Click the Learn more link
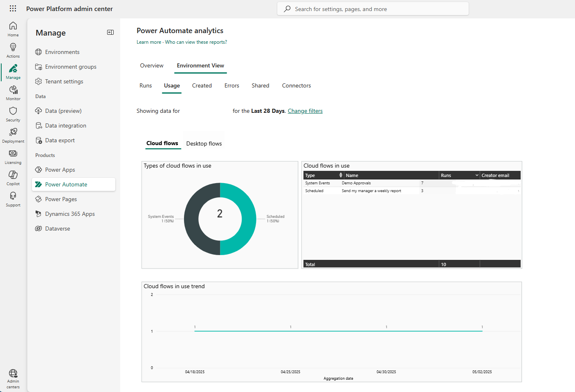The image size is (575, 392). pyautogui.click(x=149, y=42)
